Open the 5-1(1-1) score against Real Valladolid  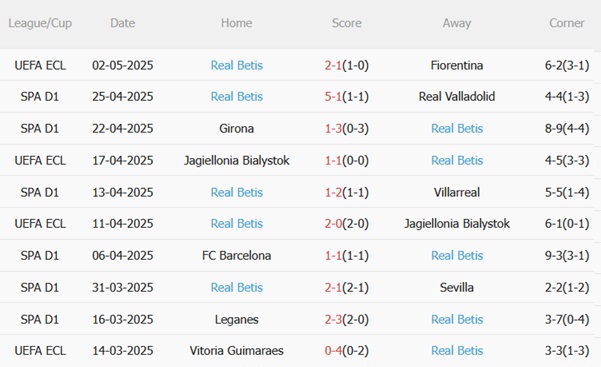(346, 96)
